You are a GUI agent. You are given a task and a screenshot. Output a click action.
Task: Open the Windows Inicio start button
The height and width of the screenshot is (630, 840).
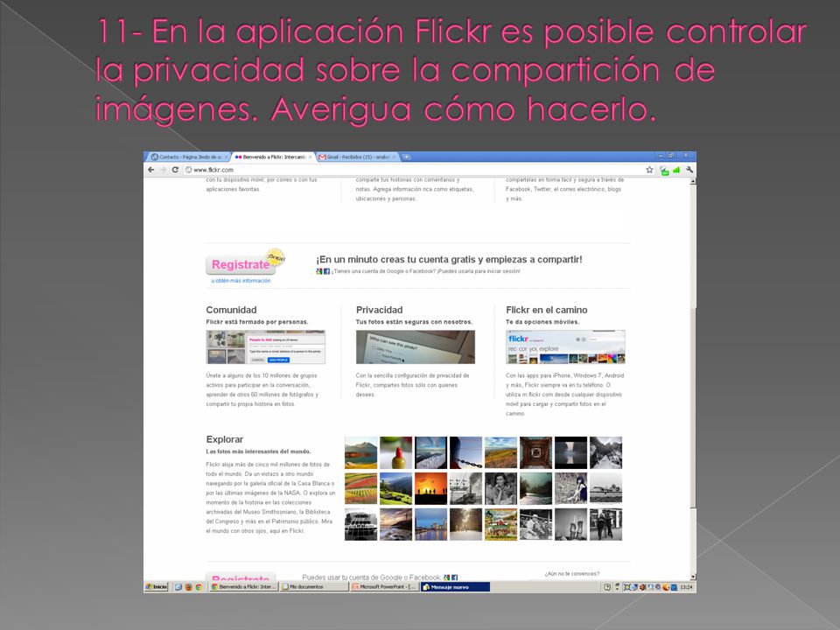click(157, 587)
